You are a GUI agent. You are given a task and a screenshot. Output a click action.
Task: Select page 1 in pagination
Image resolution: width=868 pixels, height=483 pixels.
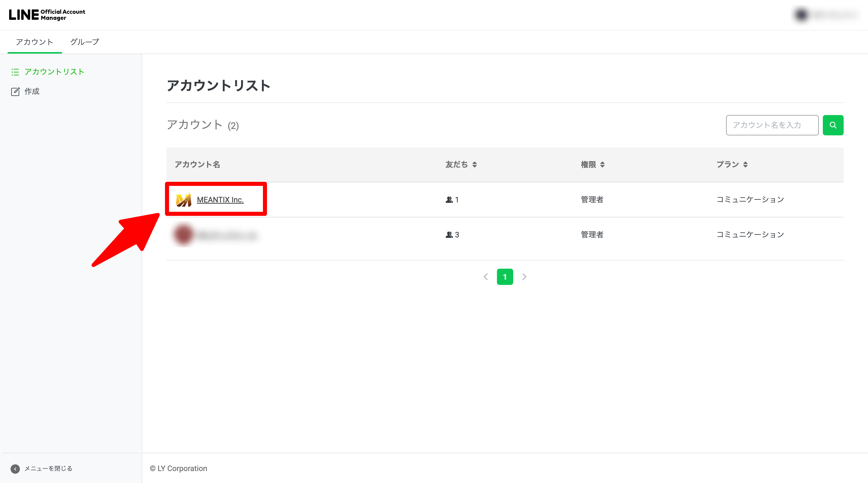[505, 277]
